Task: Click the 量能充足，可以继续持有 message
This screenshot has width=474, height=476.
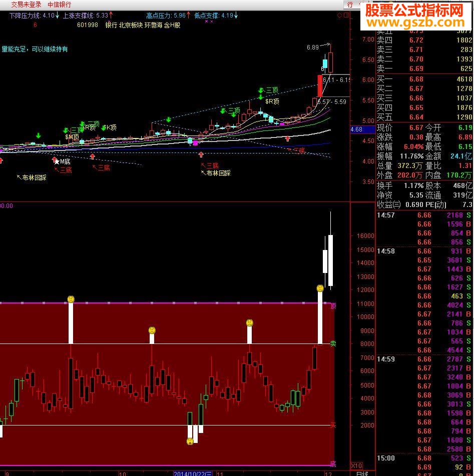Action: tap(35, 49)
